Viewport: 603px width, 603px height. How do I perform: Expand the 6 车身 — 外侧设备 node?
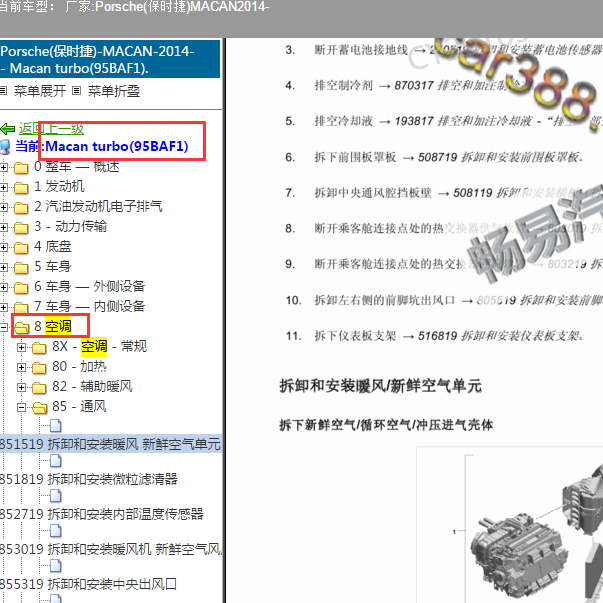point(4,287)
